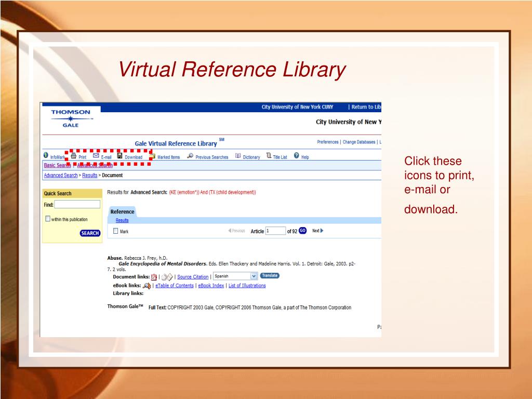Open the Marked Items folder icon
Image resolution: width=532 pixels, height=399 pixels.
click(x=153, y=156)
